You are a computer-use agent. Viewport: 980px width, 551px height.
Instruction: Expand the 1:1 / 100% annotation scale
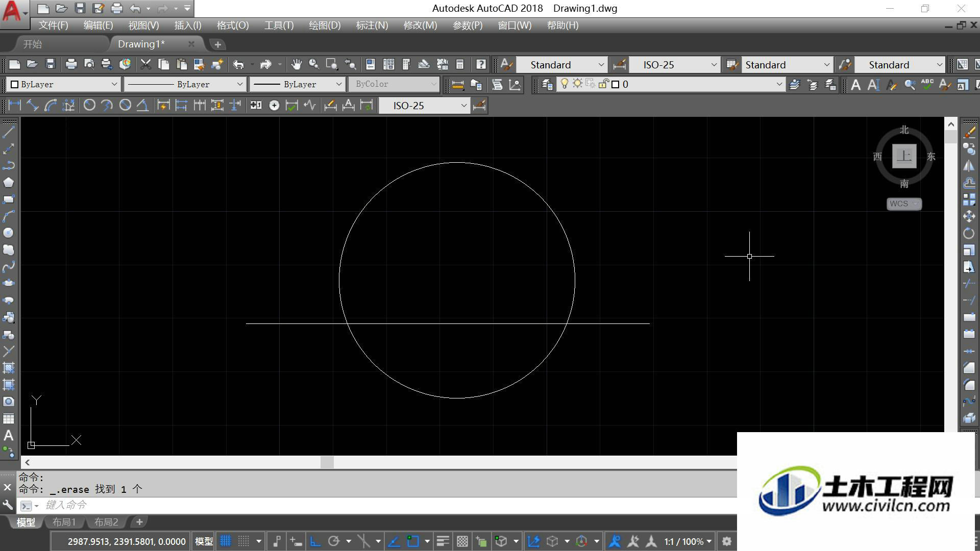click(x=688, y=541)
